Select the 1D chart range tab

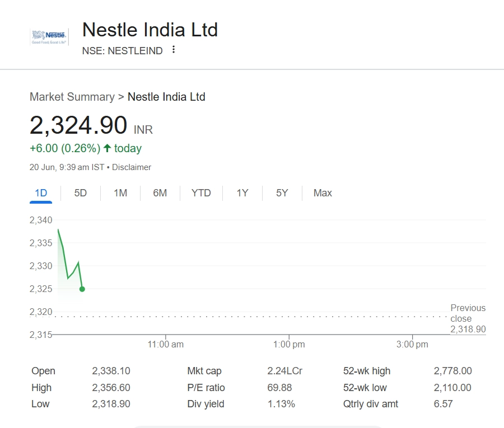point(41,193)
